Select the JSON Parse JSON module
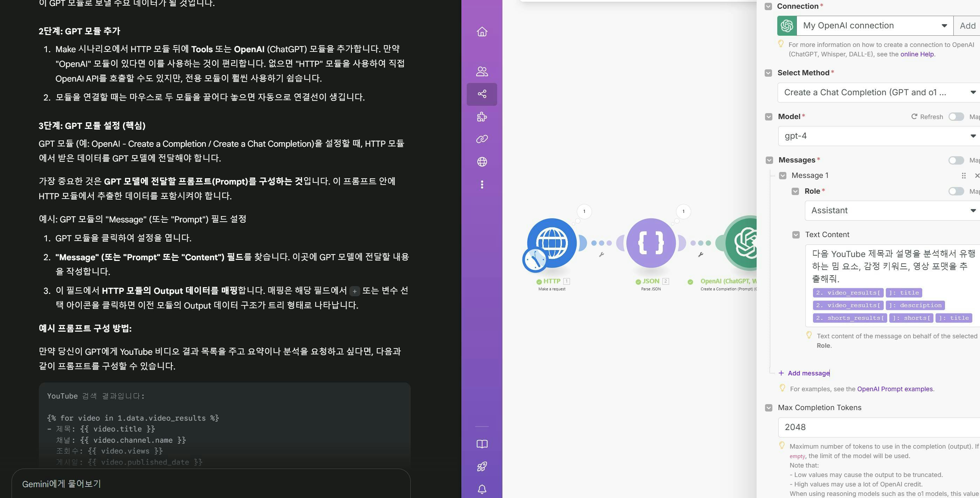The width and height of the screenshot is (980, 498). [651, 243]
